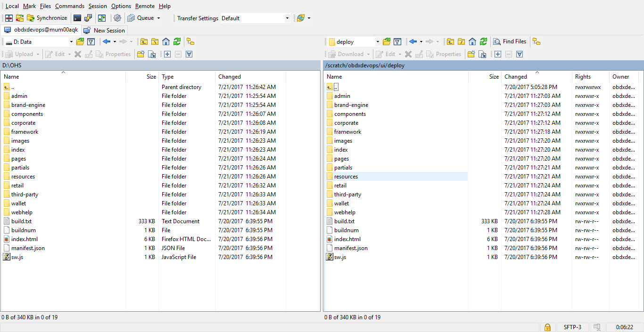Open the D: Data drive selector
This screenshot has height=332, width=644.
[71, 41]
